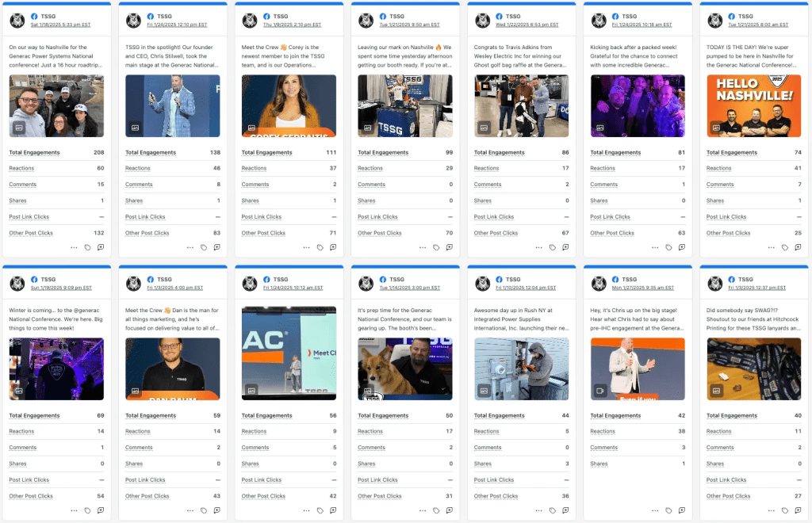The width and height of the screenshot is (812, 523).
Task: Open the three-dot menu on the 208-engagement post
Action: 74,247
